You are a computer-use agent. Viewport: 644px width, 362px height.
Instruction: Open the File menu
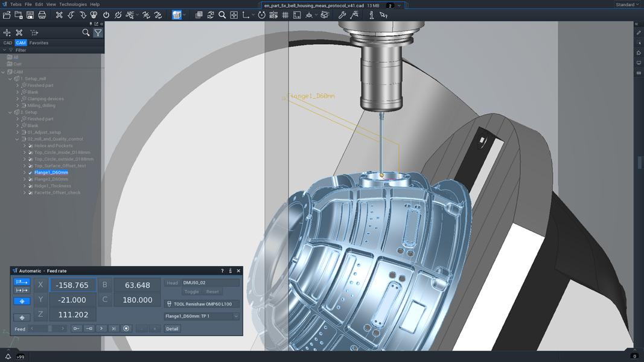[28, 4]
